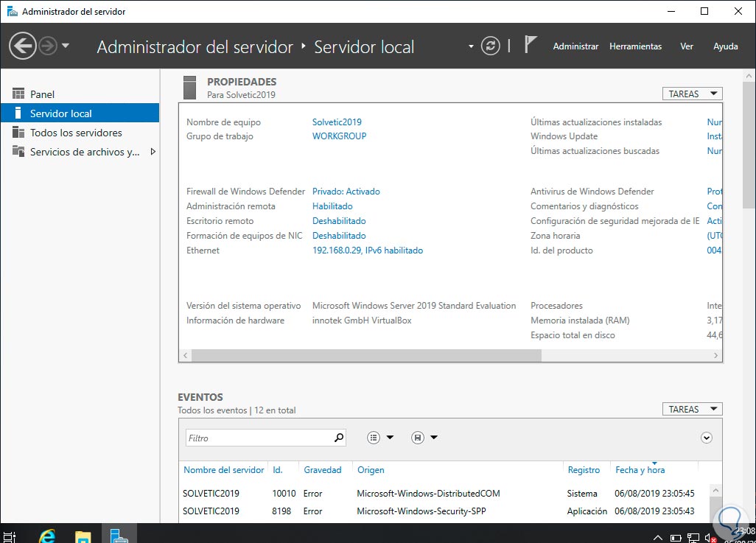The height and width of the screenshot is (543, 756).
Task: Click 'innotek GmbH VirtualBox' hardware text
Action: click(362, 320)
